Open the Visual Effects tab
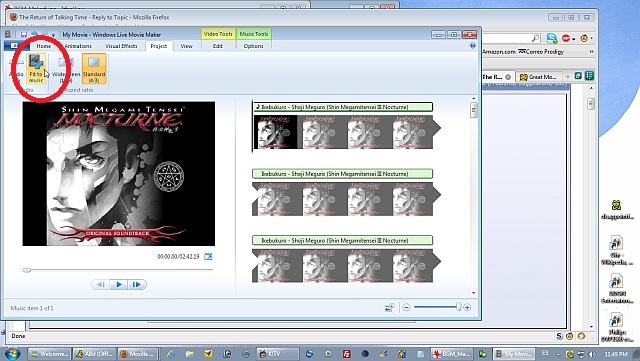This screenshot has height=361, width=640. pyautogui.click(x=121, y=46)
